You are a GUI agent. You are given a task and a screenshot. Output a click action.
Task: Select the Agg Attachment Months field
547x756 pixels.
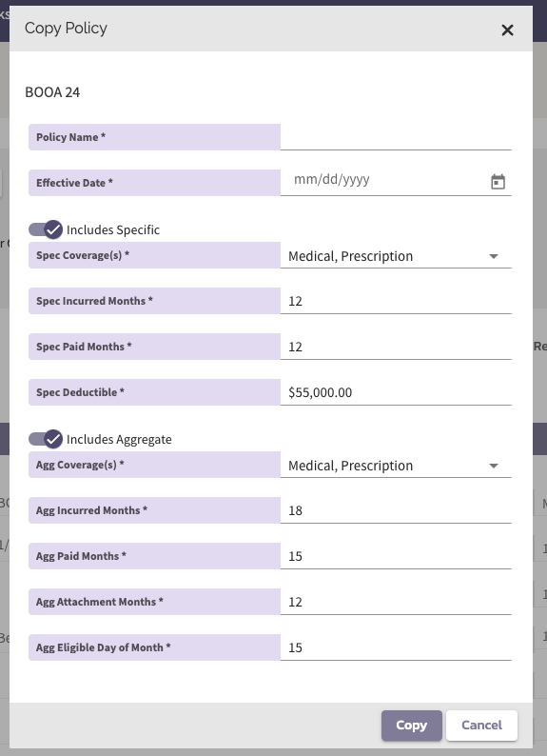click(x=396, y=602)
